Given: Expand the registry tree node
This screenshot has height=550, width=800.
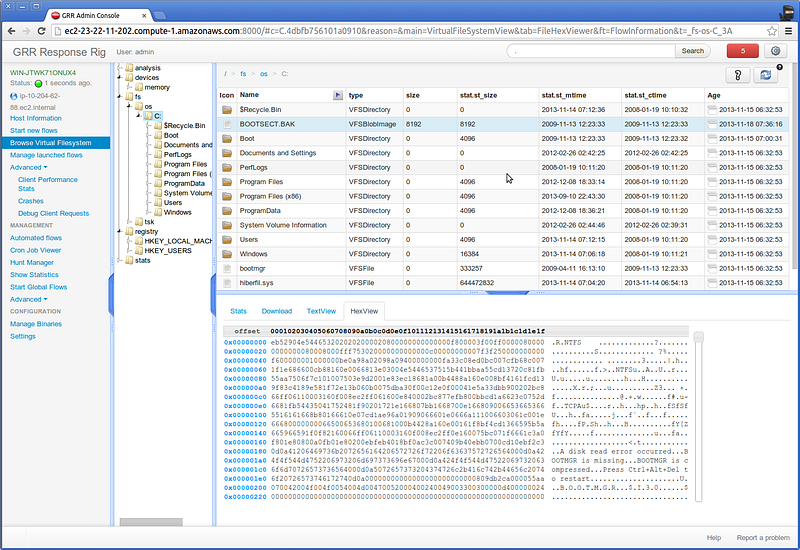Looking at the screenshot, I should coord(120,231).
